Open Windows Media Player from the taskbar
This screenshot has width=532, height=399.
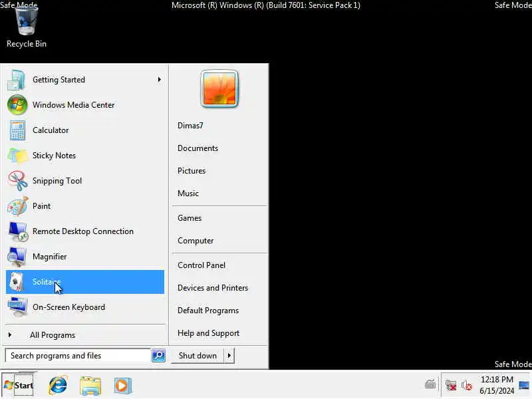122,386
